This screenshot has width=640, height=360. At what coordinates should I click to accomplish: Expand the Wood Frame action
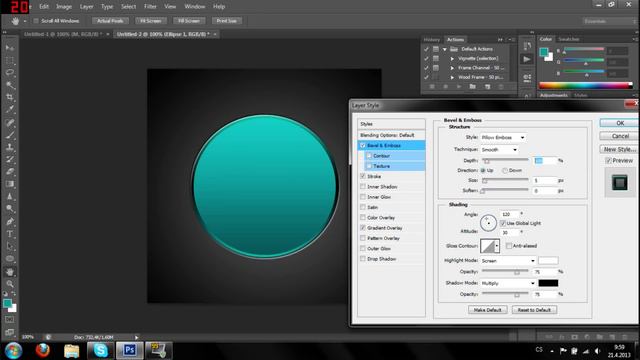point(452,77)
